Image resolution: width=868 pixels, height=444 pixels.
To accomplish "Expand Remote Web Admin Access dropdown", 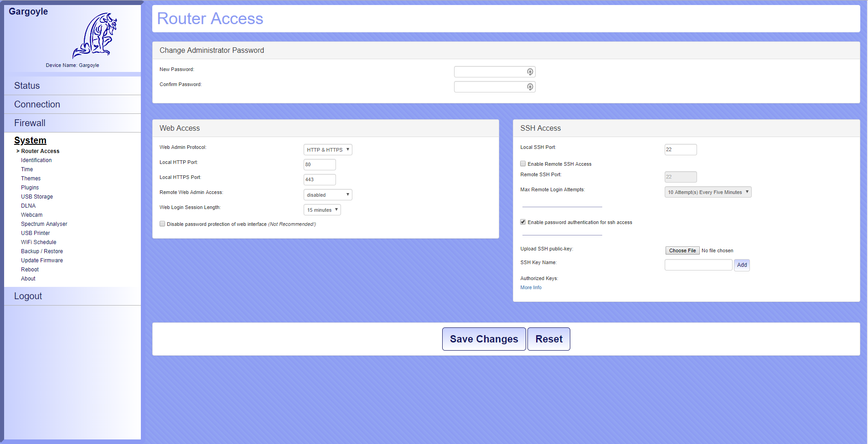I will pos(328,195).
